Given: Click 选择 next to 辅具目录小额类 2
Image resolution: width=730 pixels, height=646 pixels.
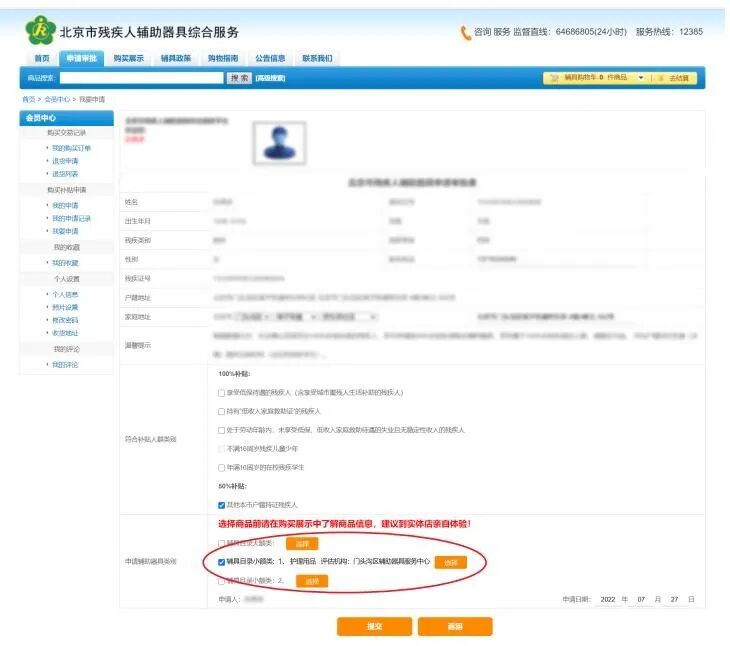Looking at the screenshot, I should [312, 581].
